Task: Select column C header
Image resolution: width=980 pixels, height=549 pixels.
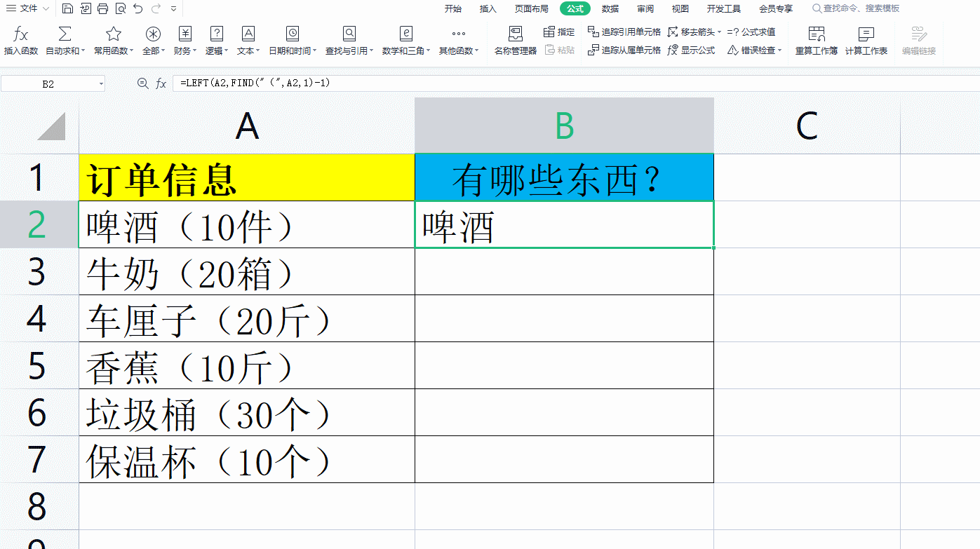Action: [807, 126]
